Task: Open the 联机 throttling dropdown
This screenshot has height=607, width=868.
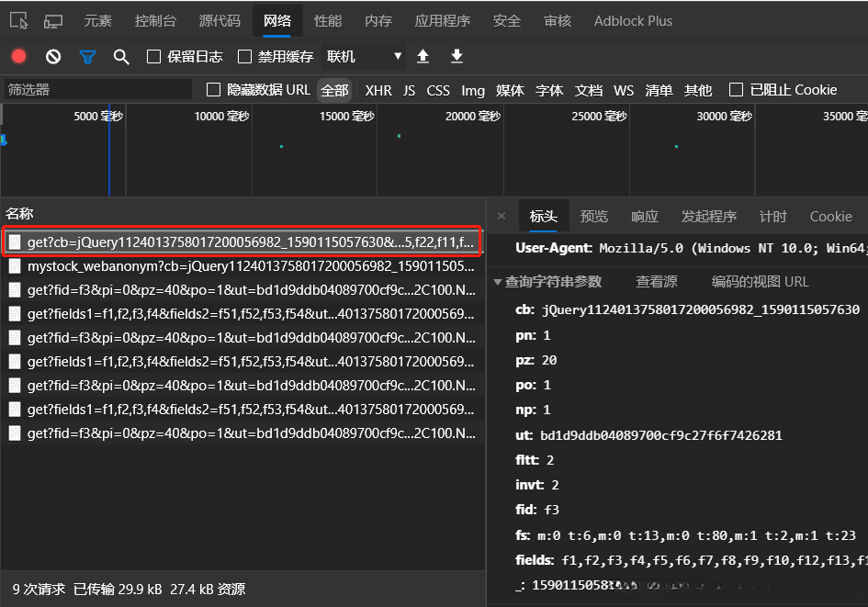Action: click(x=363, y=55)
